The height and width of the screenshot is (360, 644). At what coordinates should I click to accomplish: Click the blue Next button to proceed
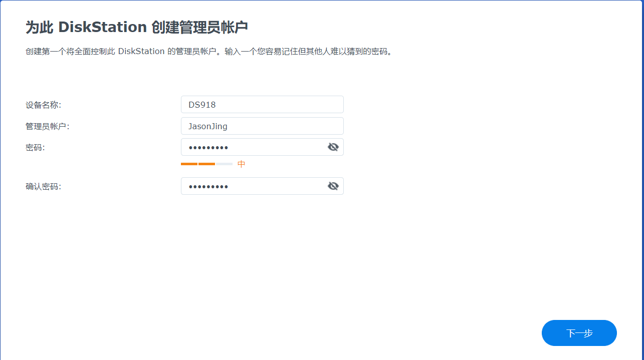pyautogui.click(x=579, y=332)
